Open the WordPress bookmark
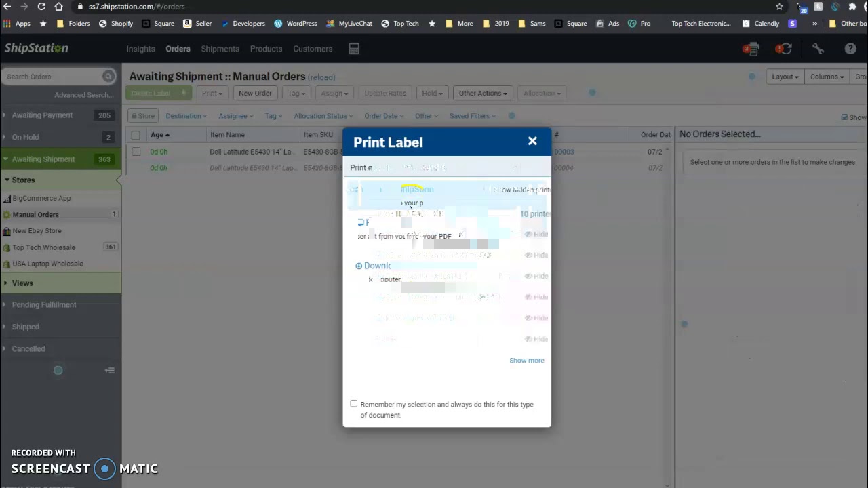The image size is (868, 488). [296, 24]
